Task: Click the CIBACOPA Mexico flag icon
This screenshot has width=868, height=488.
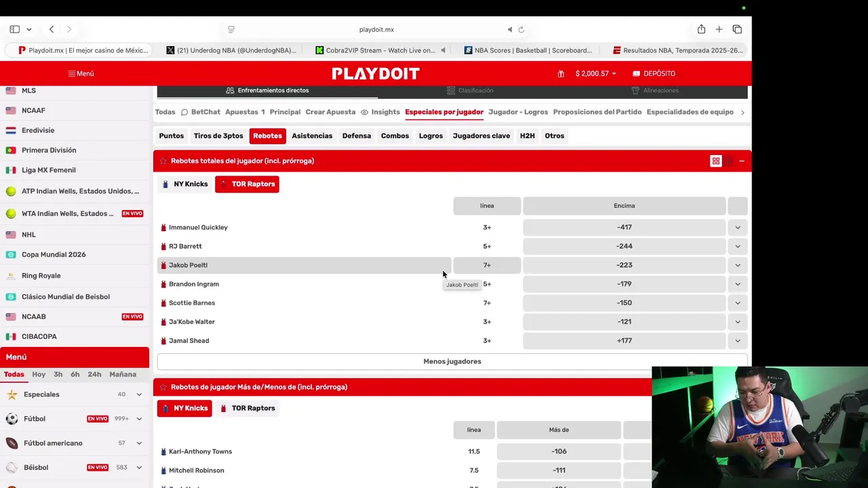Action: click(x=11, y=336)
